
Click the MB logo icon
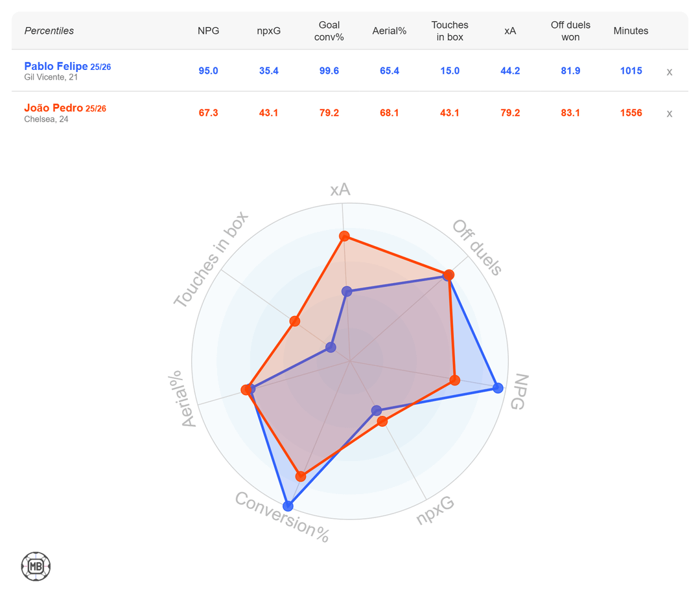click(x=36, y=567)
